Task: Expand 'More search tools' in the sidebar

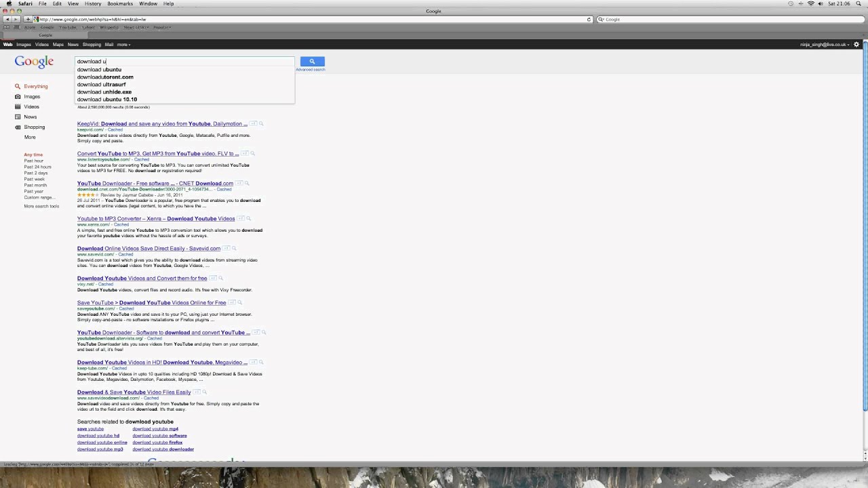Action: tap(41, 206)
